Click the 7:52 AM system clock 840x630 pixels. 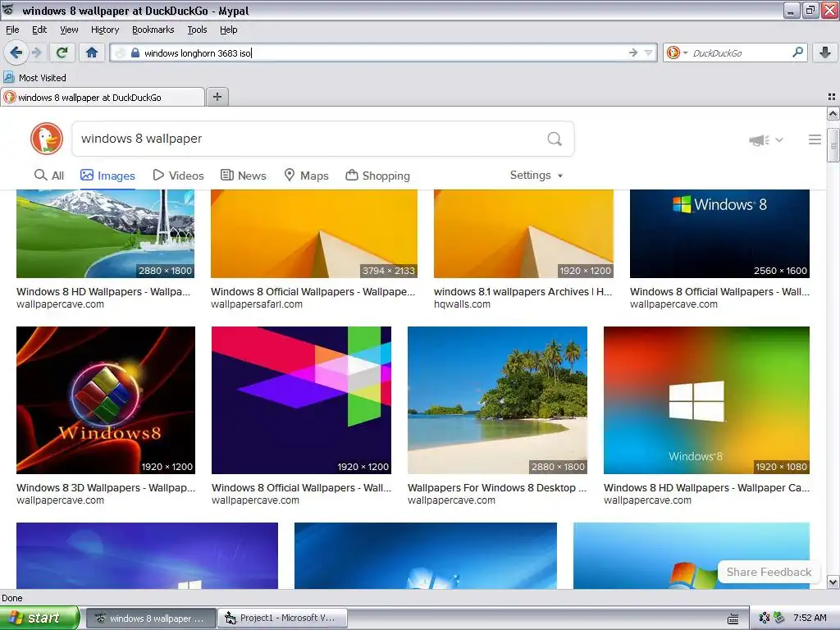[810, 619]
